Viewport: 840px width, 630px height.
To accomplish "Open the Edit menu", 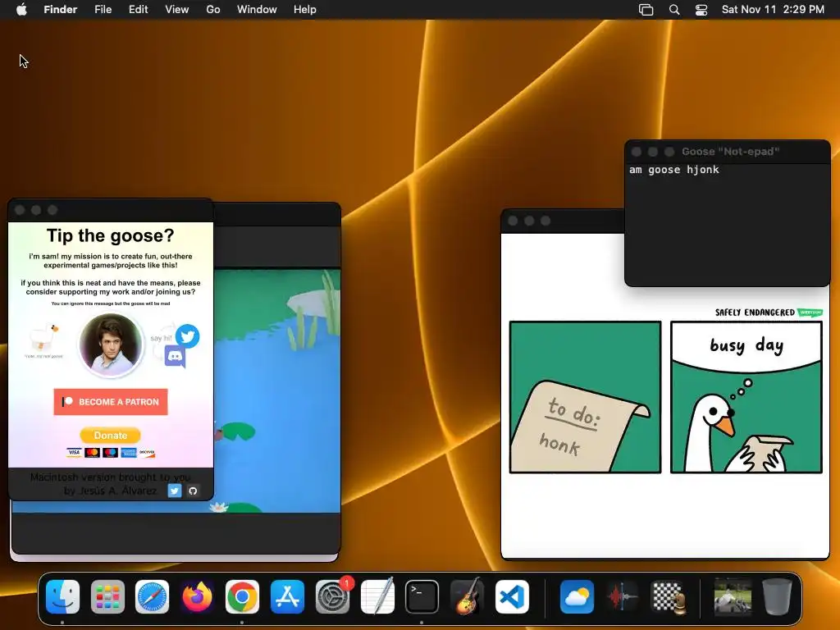I will [138, 10].
